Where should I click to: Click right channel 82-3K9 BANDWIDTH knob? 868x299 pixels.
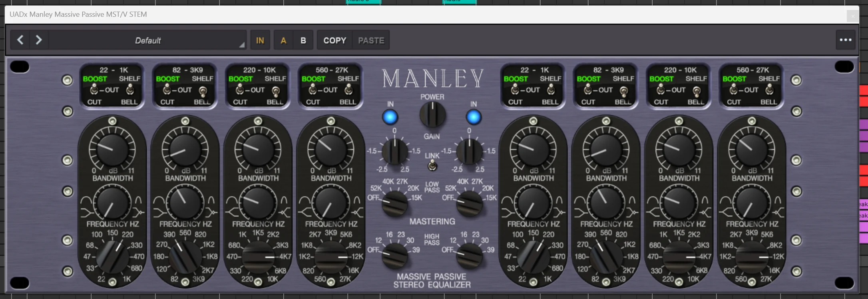click(x=606, y=203)
